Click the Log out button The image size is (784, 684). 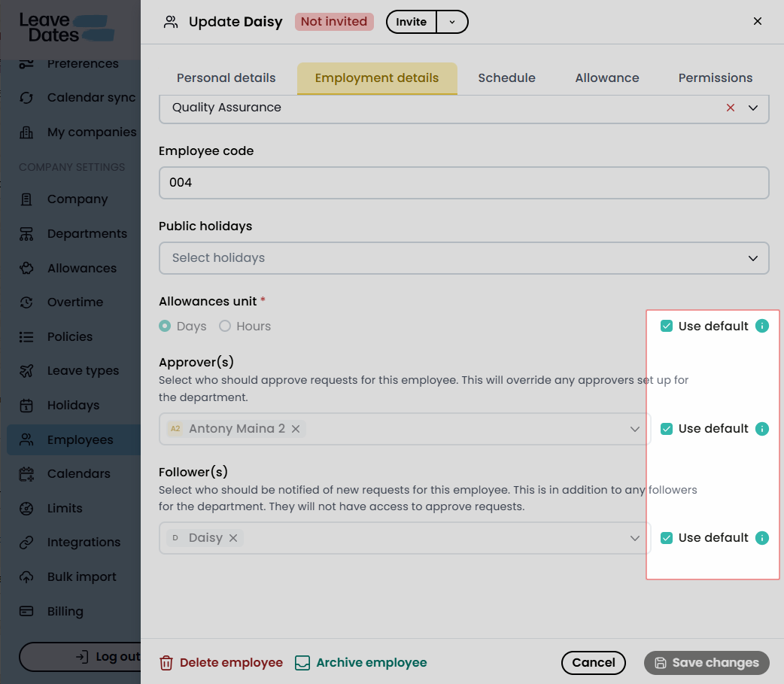80,657
